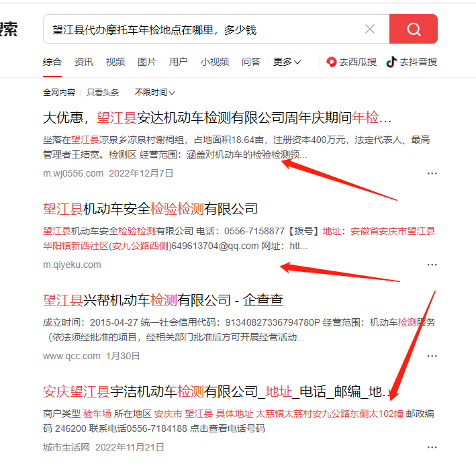Viewport: 476px width, 474px height.
Task: Click the 2022年11月21日 date text
Action: [x=130, y=447]
